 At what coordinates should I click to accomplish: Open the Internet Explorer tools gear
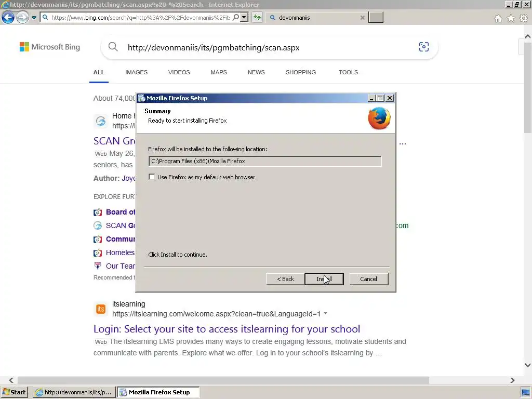[524, 18]
